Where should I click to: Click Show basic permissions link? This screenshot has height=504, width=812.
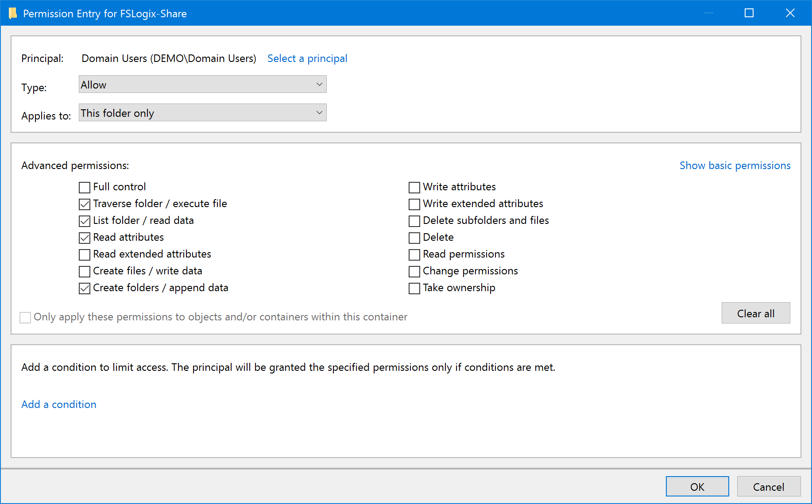point(735,165)
